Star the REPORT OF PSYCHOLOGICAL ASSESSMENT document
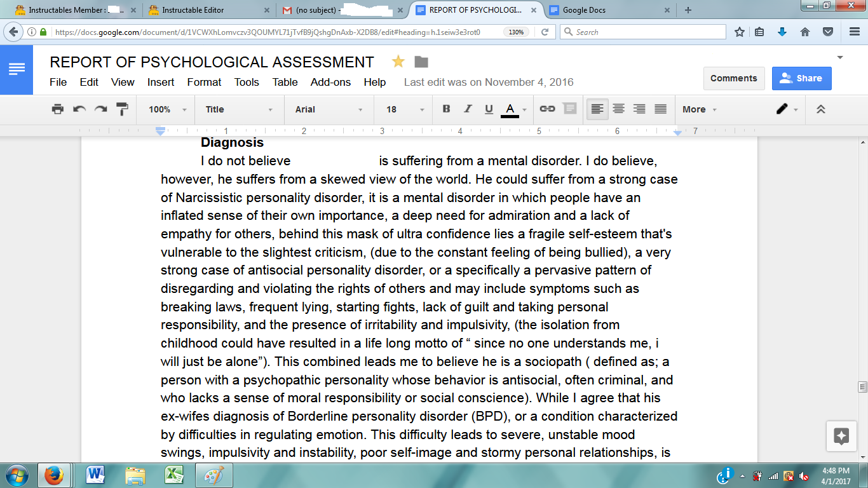The image size is (868, 488). 398,62
